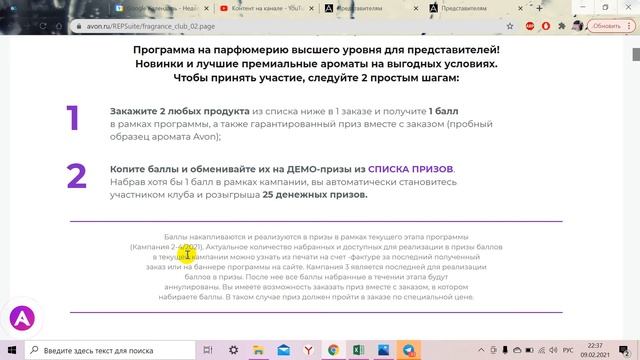Screen dimensions: 640x360
Task: Click the text '(Кампания 2-4/2021)'
Action: pyautogui.click(x=166, y=247)
